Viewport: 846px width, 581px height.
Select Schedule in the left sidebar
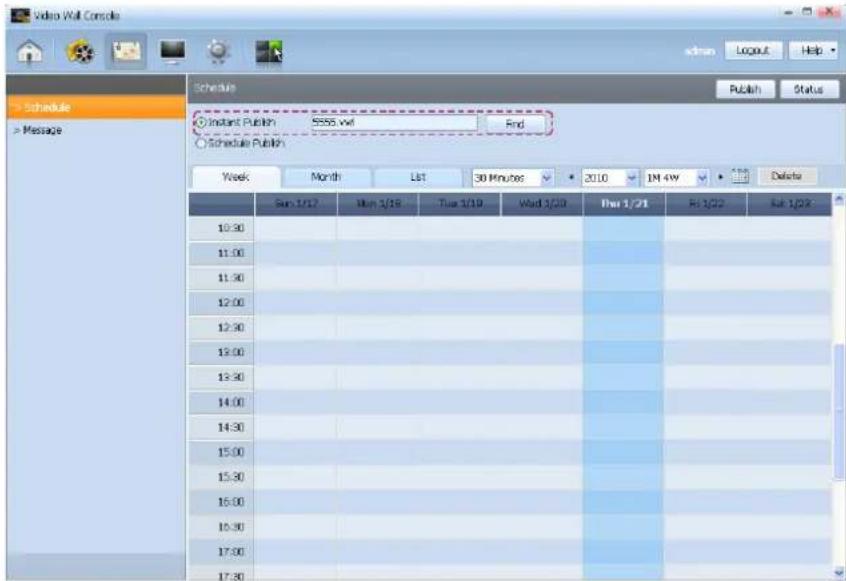[96, 107]
